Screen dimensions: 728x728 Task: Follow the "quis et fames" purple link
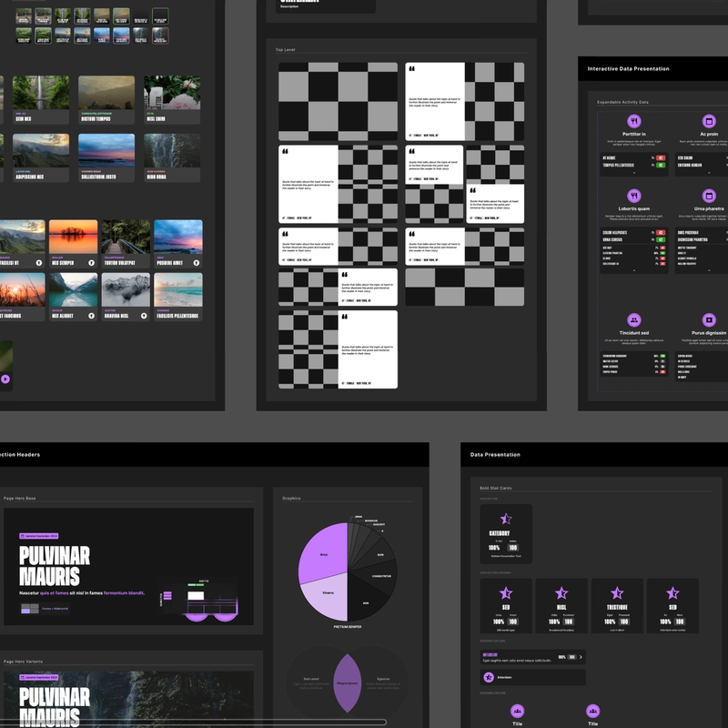(54, 593)
